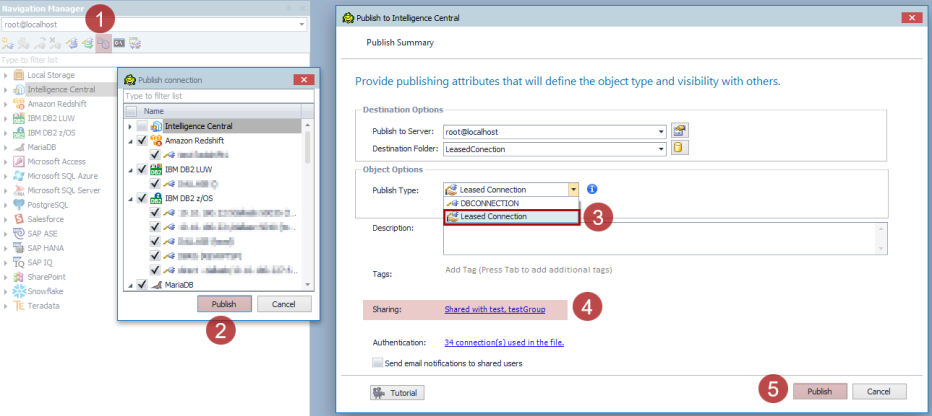The width and height of the screenshot is (932, 416).
Task: Select Microsoft SQL Server in Navigation Manager
Action: [64, 190]
